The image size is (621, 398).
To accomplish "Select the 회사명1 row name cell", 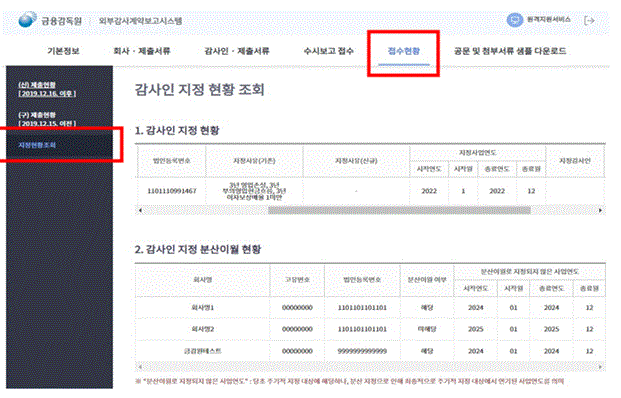I will point(202,307).
